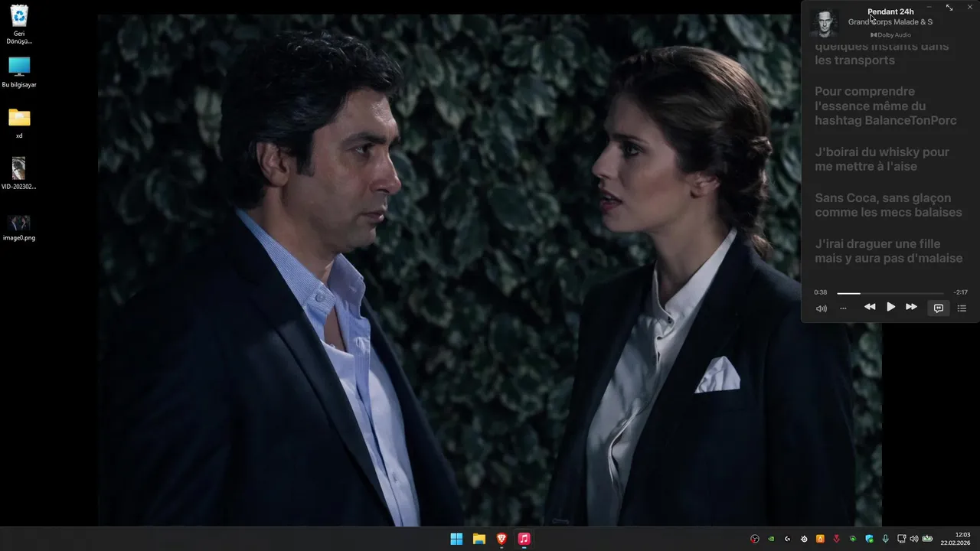Click the Logitech G HUB tray icon
The image size is (980, 551).
pos(787,539)
